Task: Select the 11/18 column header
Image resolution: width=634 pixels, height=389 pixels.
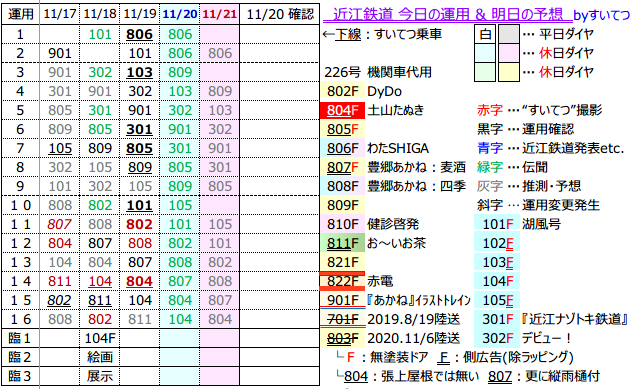Action: click(99, 15)
